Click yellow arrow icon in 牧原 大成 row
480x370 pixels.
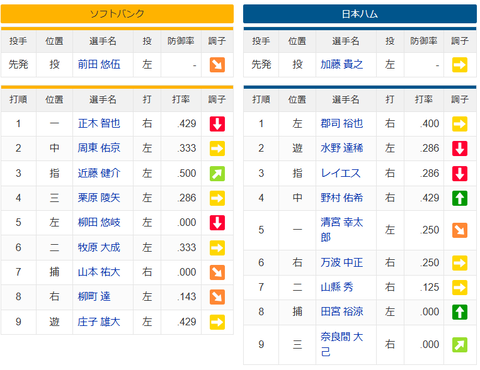click(217, 248)
